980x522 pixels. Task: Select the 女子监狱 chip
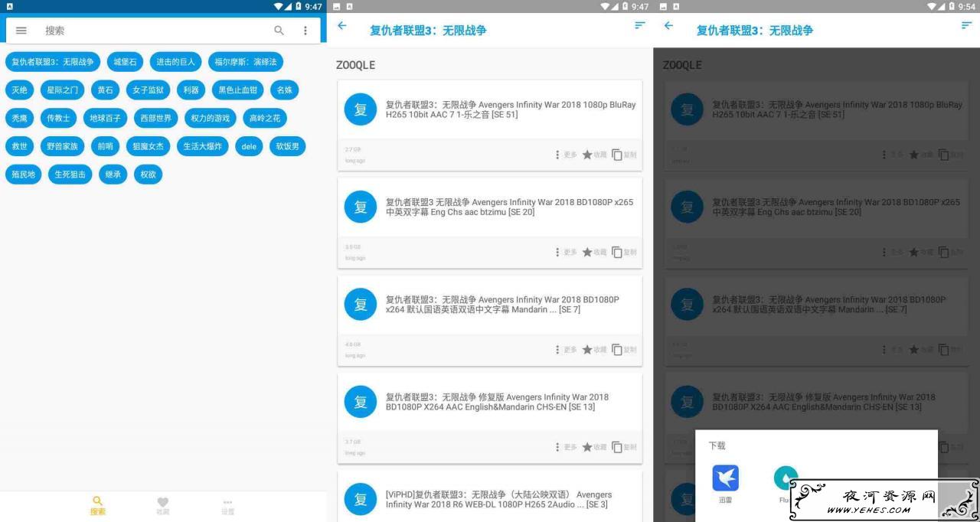149,90
